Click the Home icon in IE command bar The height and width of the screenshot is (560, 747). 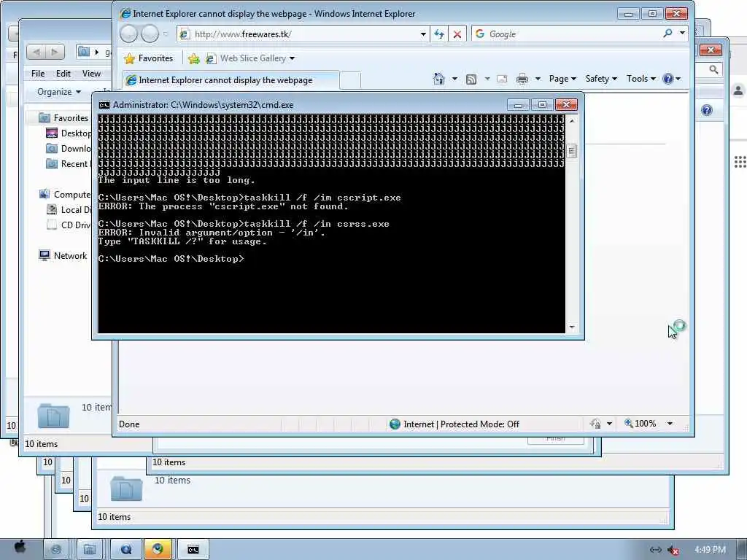pos(438,79)
